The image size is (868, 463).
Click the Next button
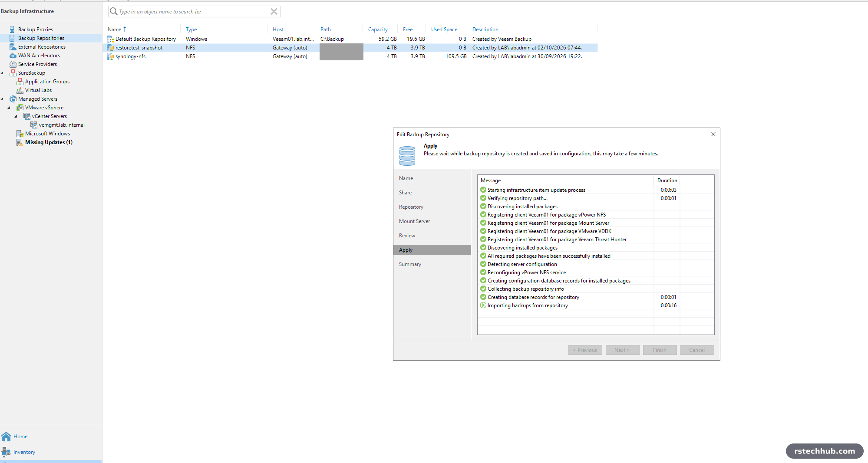pyautogui.click(x=623, y=350)
